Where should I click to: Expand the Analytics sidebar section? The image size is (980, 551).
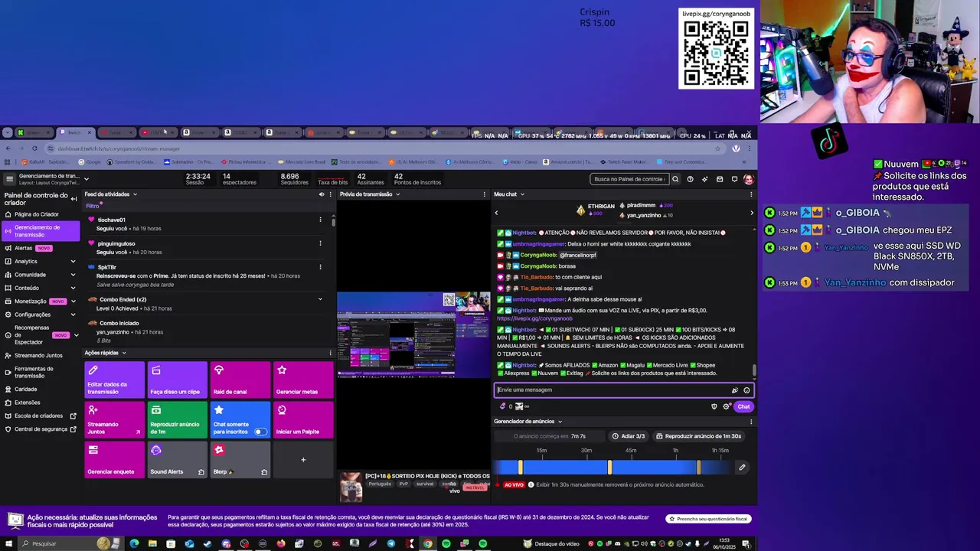73,262
